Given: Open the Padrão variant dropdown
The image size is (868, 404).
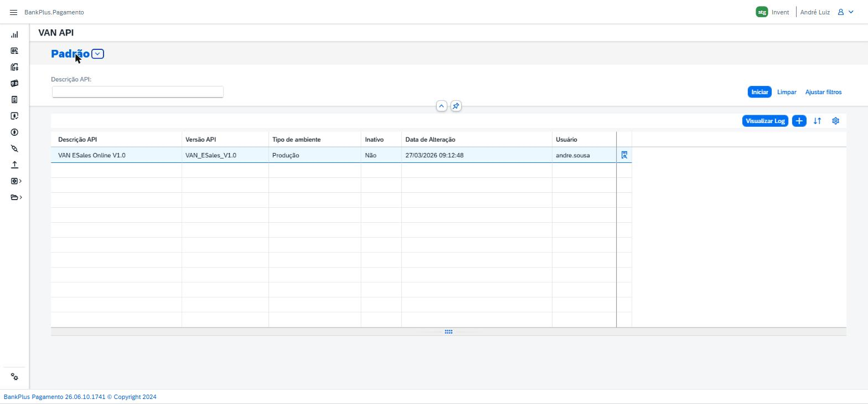Looking at the screenshot, I should pyautogui.click(x=97, y=54).
